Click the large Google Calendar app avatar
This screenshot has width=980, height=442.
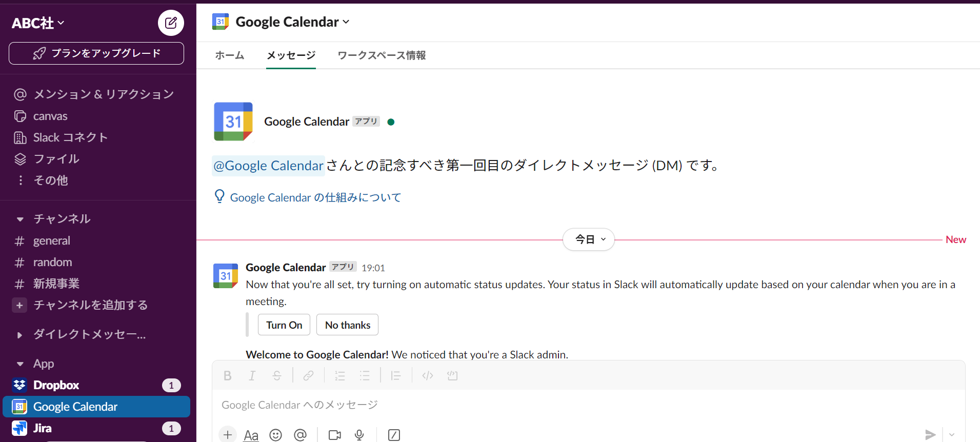pos(233,122)
